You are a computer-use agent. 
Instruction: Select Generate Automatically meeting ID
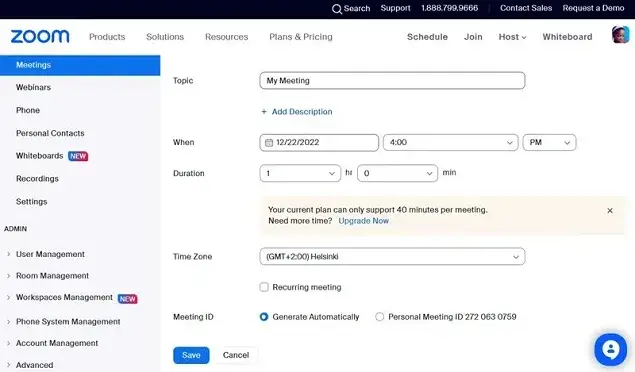point(264,317)
